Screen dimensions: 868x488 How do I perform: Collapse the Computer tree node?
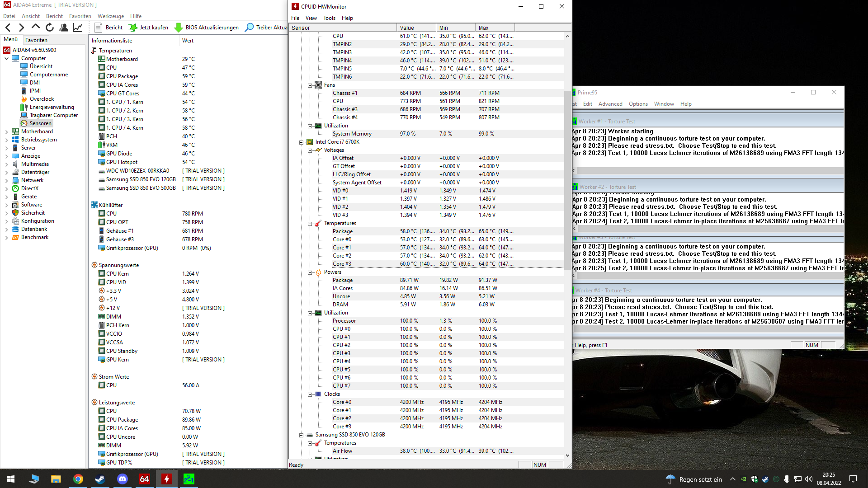pyautogui.click(x=6, y=58)
